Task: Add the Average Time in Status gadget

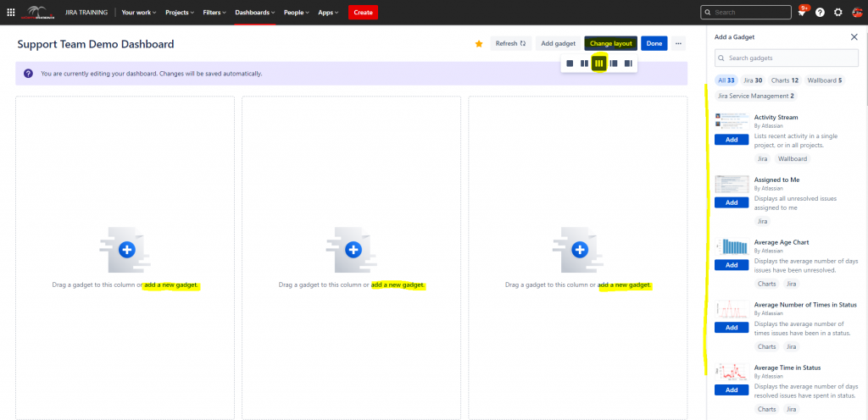Action: (x=732, y=390)
